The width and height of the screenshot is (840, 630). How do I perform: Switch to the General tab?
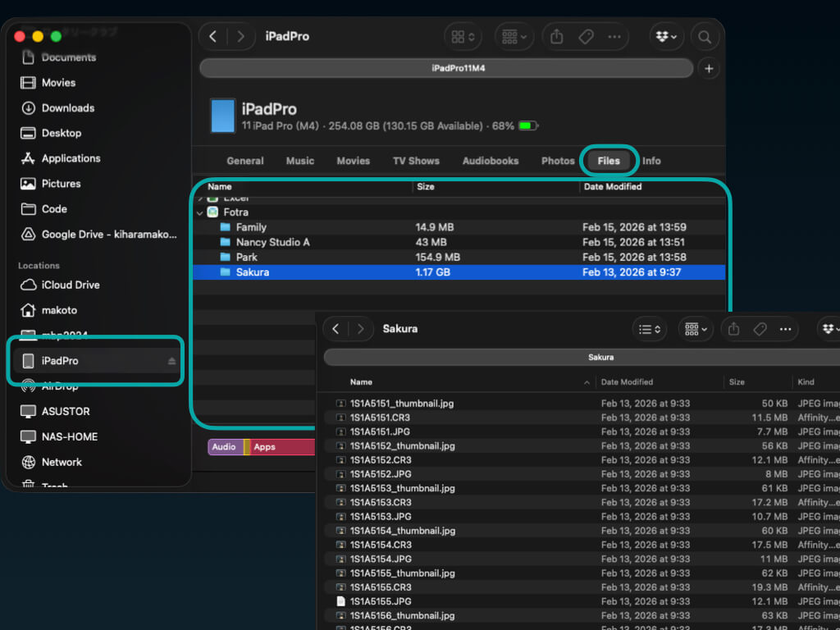(244, 161)
